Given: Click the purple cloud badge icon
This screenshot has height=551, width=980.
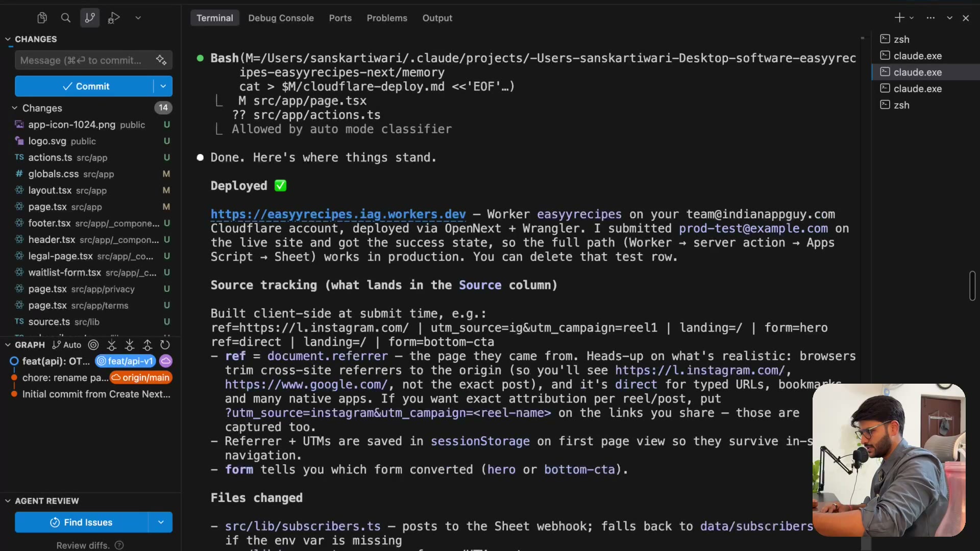Looking at the screenshot, I should coord(166,361).
